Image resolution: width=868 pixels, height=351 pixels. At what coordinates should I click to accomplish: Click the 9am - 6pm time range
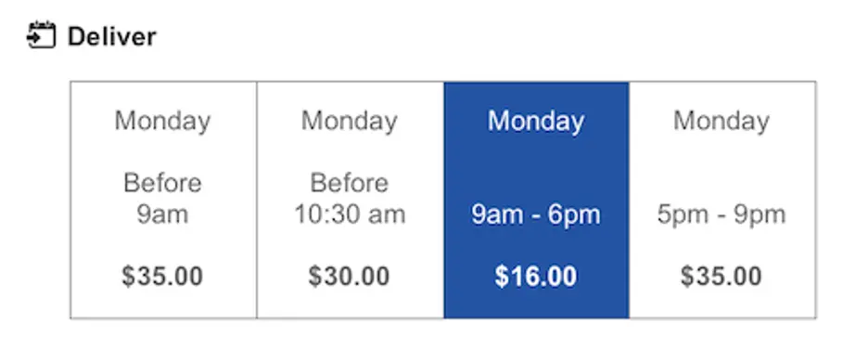pyautogui.click(x=536, y=215)
